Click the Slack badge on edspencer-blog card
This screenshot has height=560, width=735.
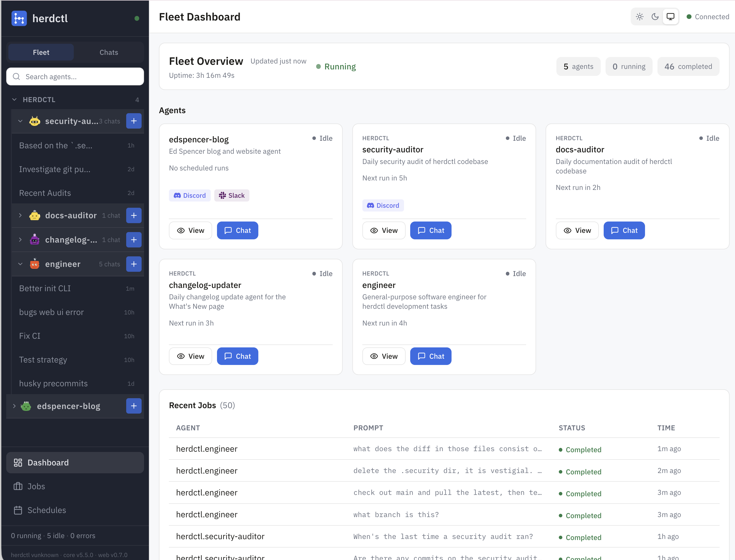232,195
